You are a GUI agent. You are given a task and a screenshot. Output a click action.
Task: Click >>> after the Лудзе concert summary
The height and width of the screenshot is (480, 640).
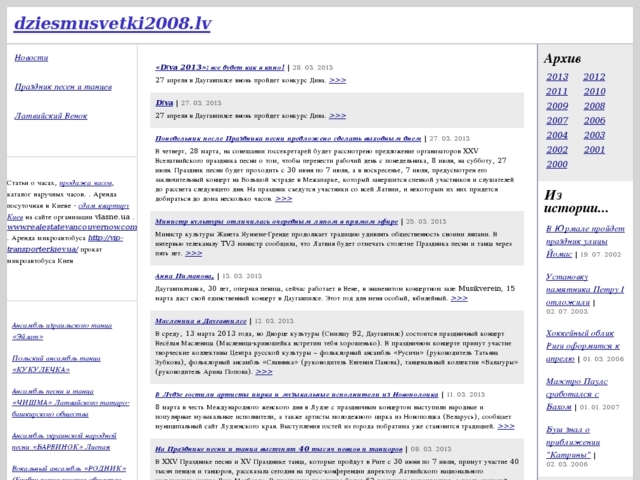[506, 427]
